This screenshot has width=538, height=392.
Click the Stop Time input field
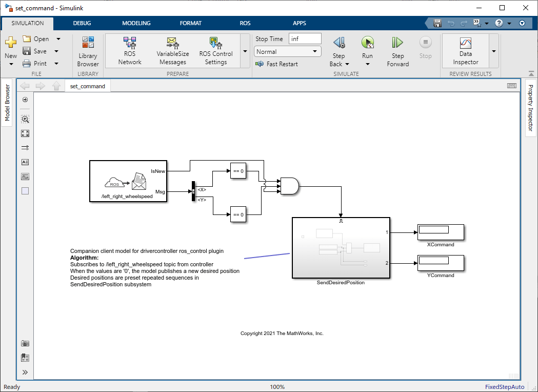point(305,39)
